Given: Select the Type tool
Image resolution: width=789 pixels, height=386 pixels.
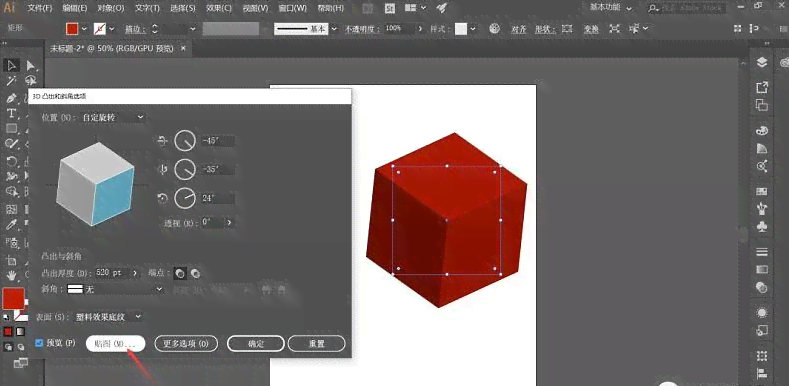Looking at the screenshot, I should click(x=12, y=113).
